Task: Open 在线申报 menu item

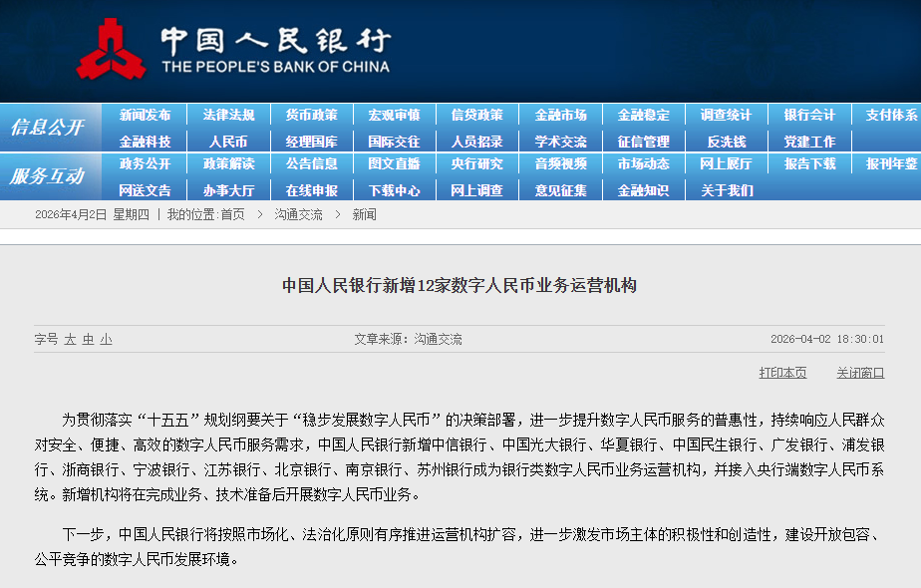Action: click(x=311, y=190)
